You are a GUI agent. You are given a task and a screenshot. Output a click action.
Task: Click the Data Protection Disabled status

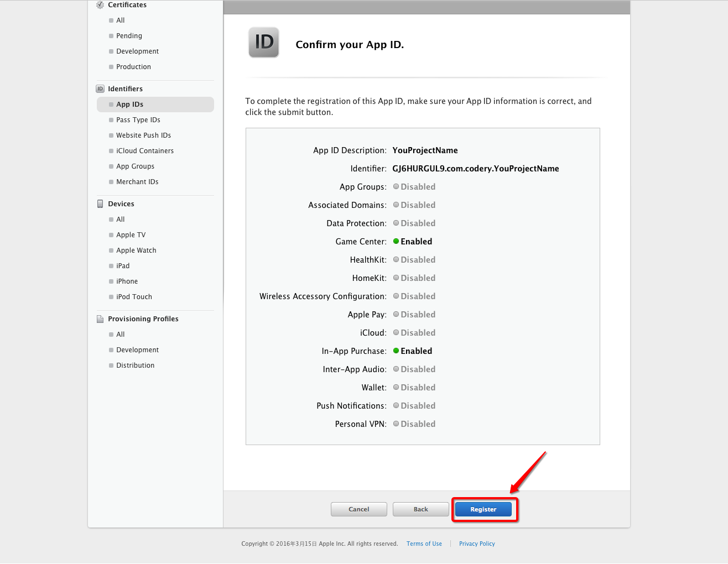point(414,223)
